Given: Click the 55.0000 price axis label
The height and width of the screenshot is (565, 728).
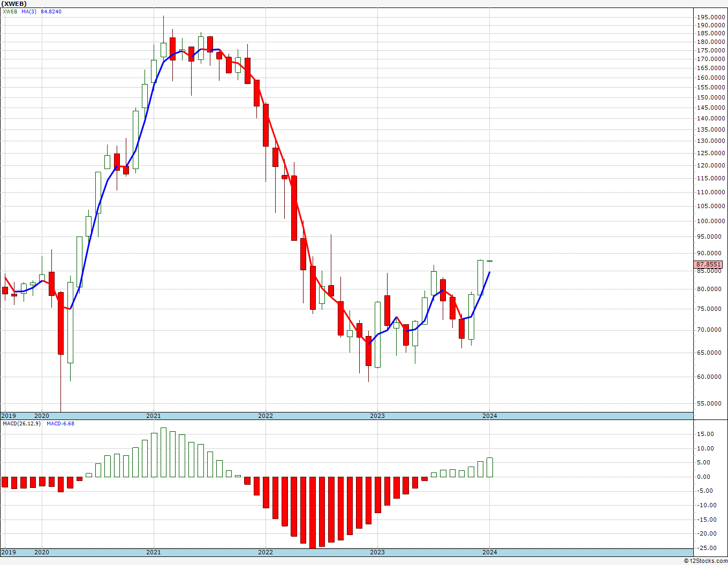Looking at the screenshot, I should (x=712, y=404).
